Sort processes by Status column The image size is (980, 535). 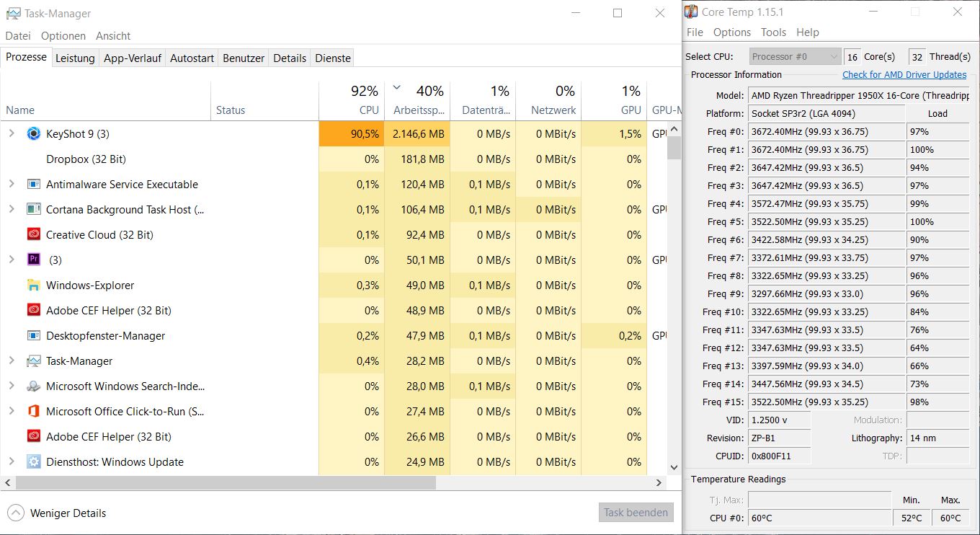(x=264, y=100)
